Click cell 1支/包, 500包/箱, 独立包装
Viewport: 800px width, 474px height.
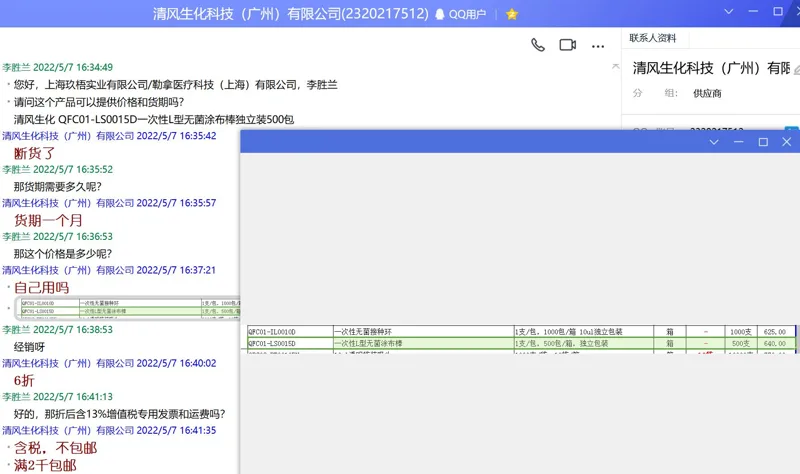[x=584, y=343]
